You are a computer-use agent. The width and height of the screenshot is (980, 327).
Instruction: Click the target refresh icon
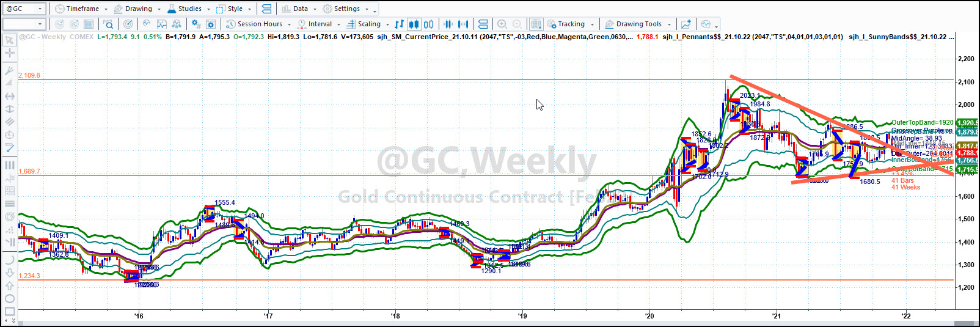tap(128, 24)
